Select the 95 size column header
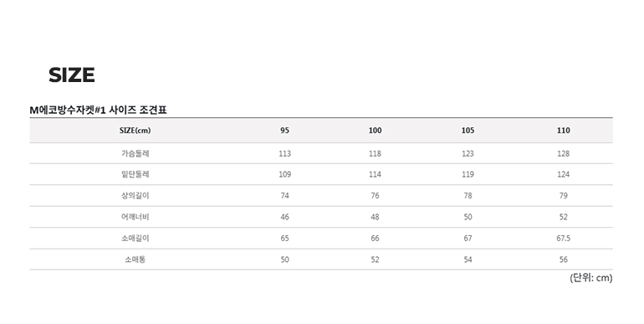 click(284, 131)
